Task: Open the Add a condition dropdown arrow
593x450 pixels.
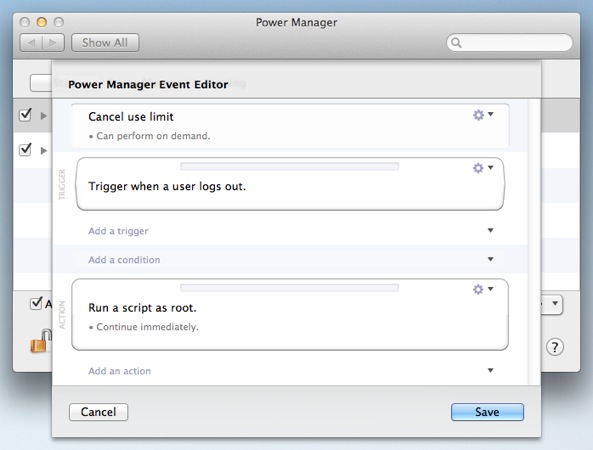Action: coord(491,259)
